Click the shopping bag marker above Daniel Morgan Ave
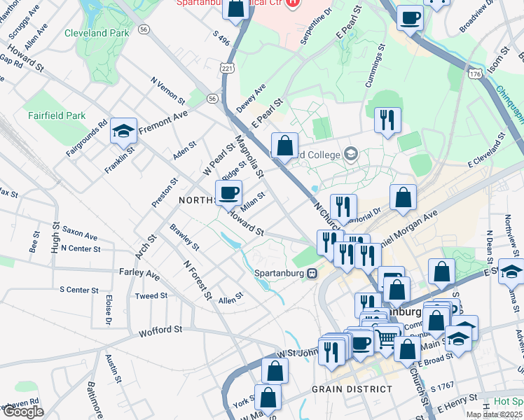Image resolution: width=524 pixels, height=420 pixels. 403,198
